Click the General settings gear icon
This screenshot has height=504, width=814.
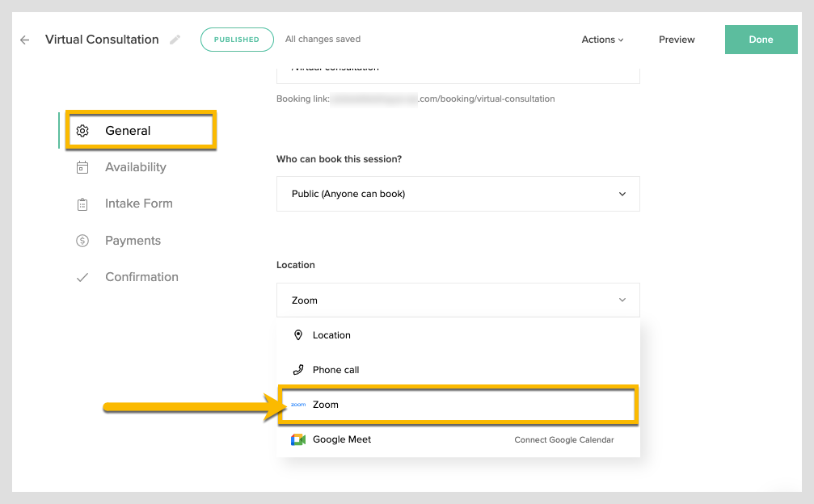(x=82, y=130)
